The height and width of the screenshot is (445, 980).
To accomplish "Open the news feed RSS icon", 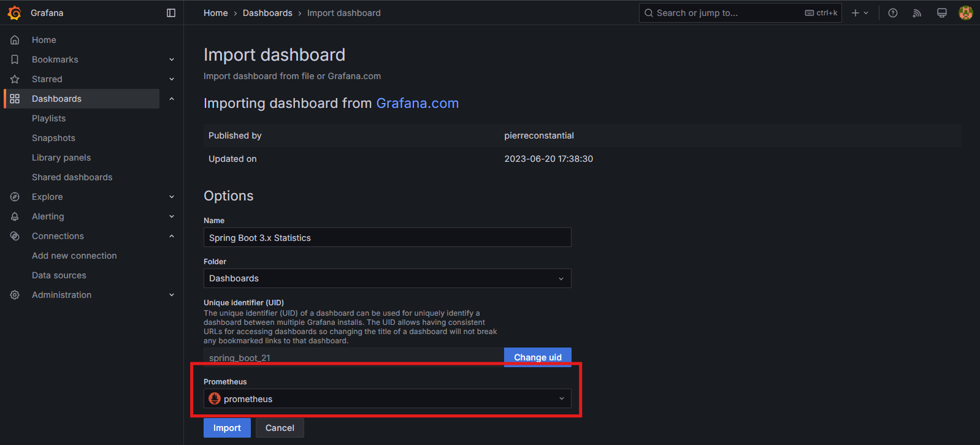I will coord(917,13).
